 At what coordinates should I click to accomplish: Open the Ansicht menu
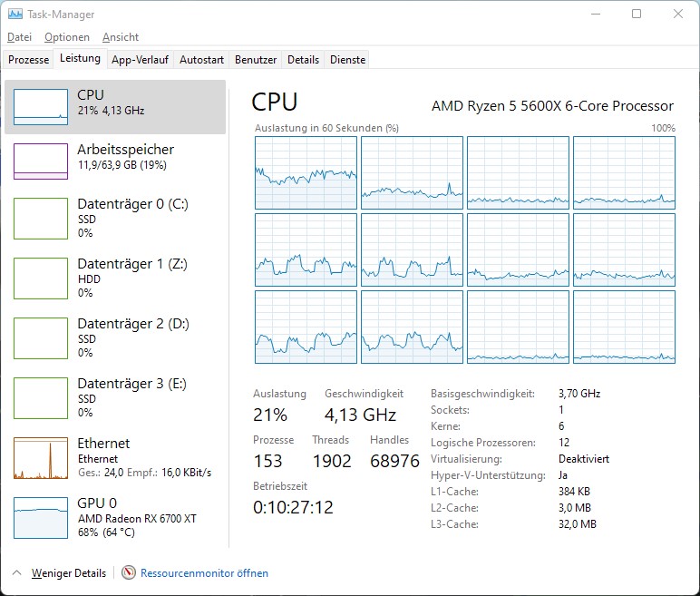coord(121,37)
